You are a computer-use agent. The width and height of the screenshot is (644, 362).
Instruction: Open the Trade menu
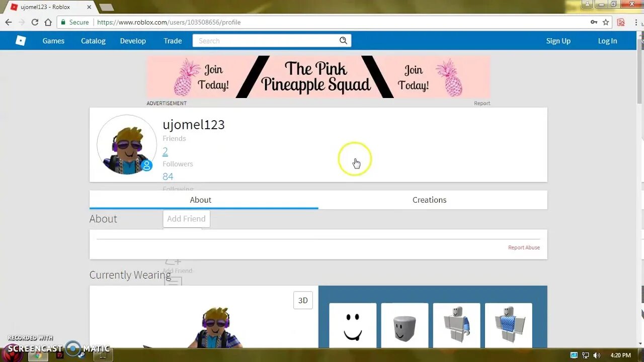(x=173, y=41)
